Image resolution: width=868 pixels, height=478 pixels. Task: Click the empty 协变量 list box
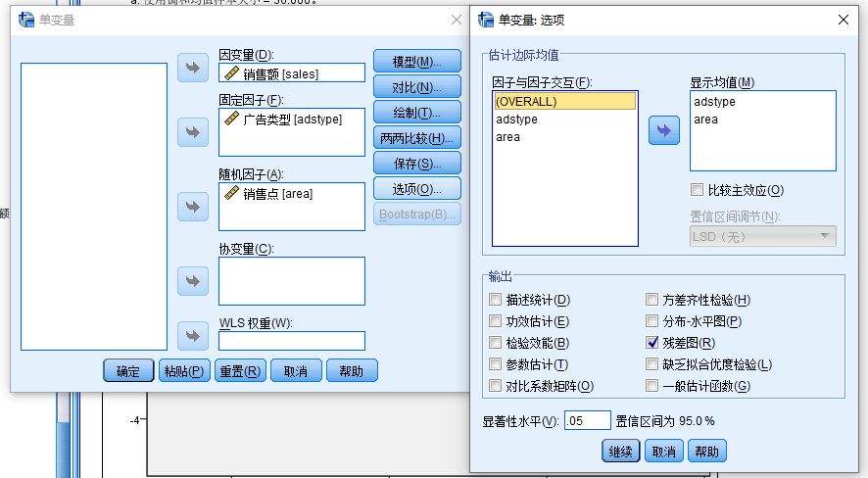(292, 281)
